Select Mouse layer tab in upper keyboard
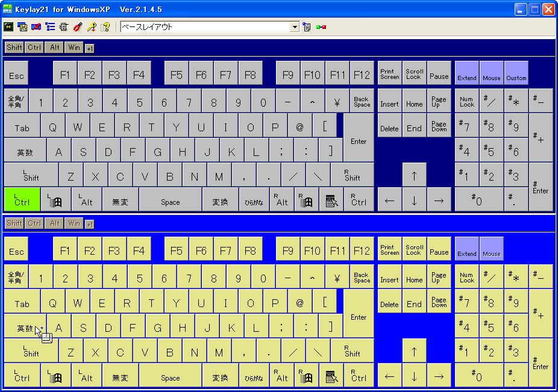The width and height of the screenshot is (558, 392). pyautogui.click(x=492, y=73)
